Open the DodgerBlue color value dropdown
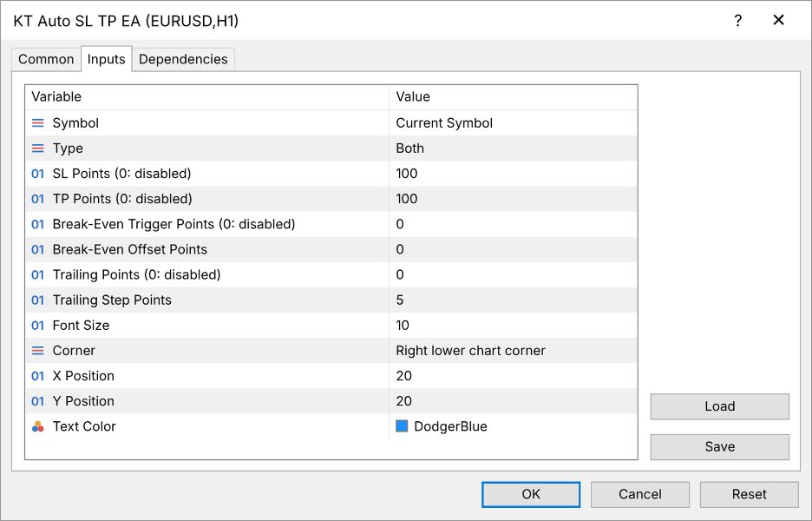 (514, 426)
